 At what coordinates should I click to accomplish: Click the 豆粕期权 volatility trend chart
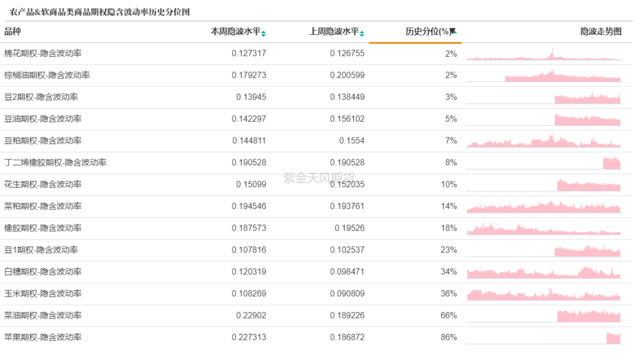pyautogui.click(x=543, y=142)
